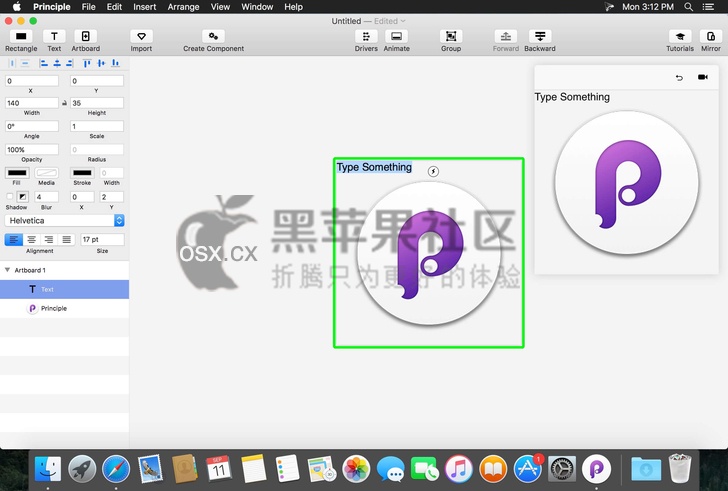Click the record camera icon in preview
The image size is (728, 491).
pos(703,77)
